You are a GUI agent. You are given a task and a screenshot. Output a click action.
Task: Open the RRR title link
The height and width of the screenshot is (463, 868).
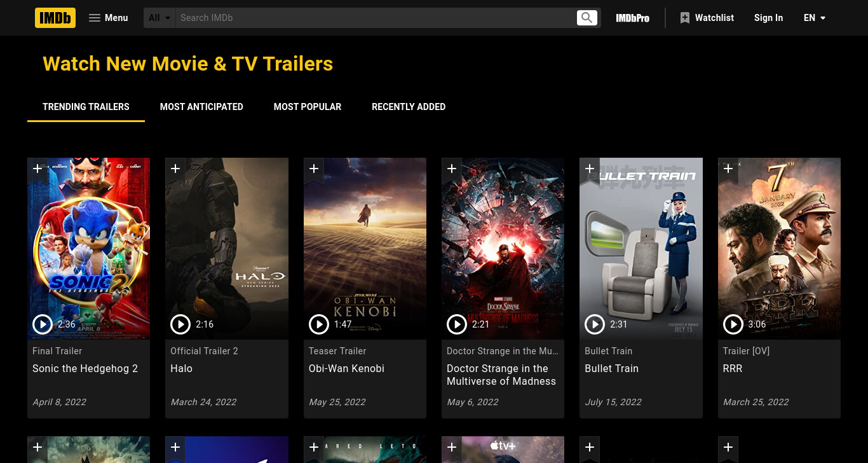[x=733, y=369]
